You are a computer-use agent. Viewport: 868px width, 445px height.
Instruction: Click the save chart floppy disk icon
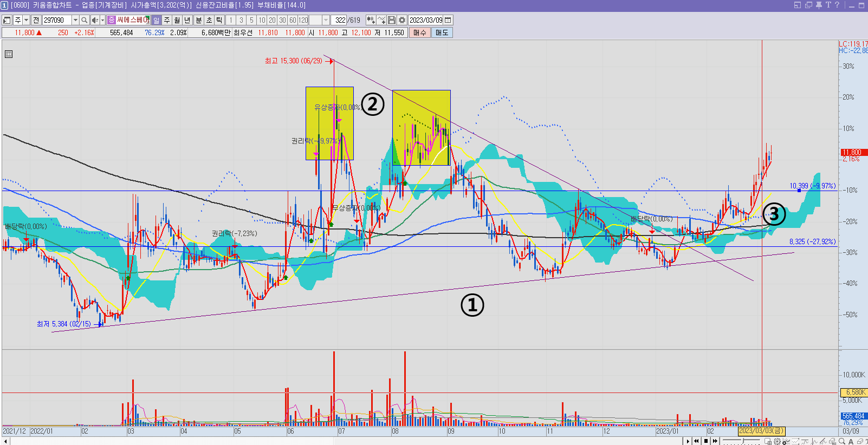[x=392, y=20]
